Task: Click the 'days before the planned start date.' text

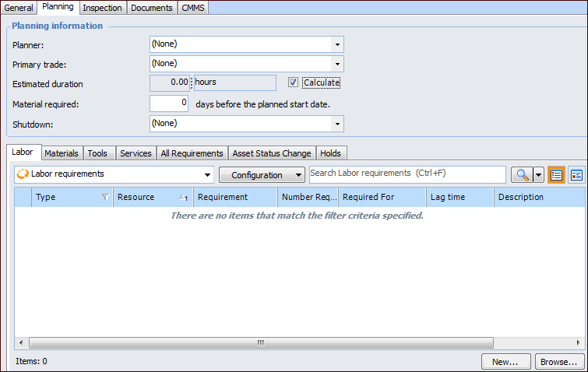Action: 263,104
